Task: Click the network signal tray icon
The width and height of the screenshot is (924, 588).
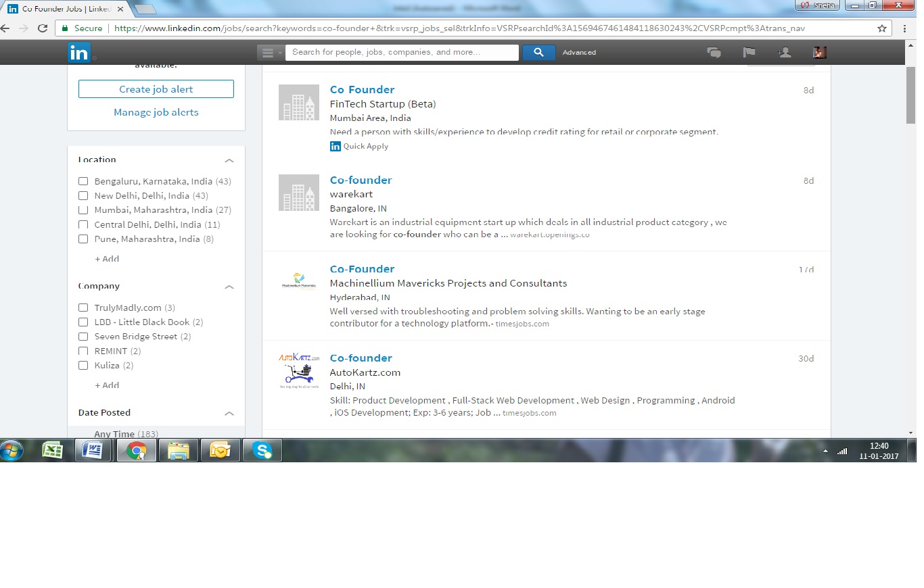Action: pyautogui.click(x=842, y=451)
